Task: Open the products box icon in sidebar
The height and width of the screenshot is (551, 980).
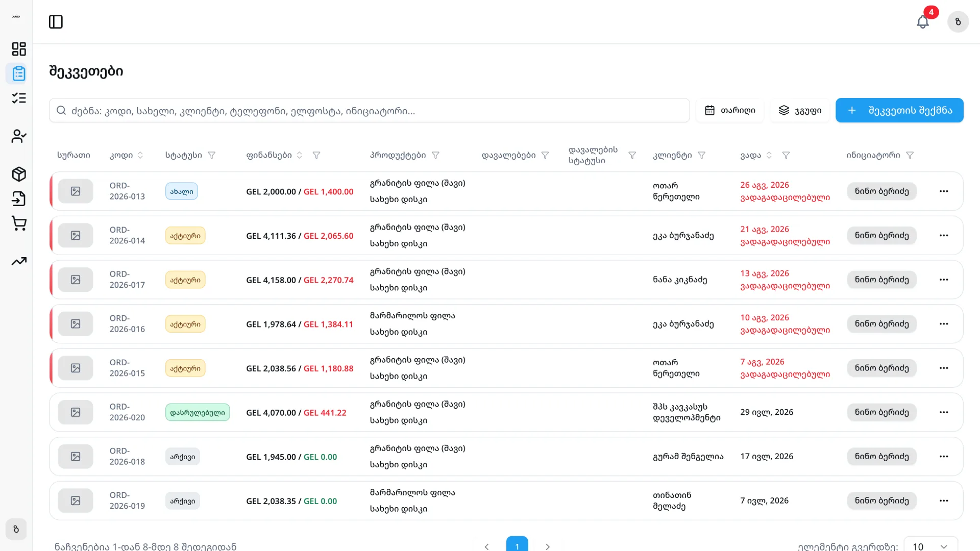Action: (19, 174)
